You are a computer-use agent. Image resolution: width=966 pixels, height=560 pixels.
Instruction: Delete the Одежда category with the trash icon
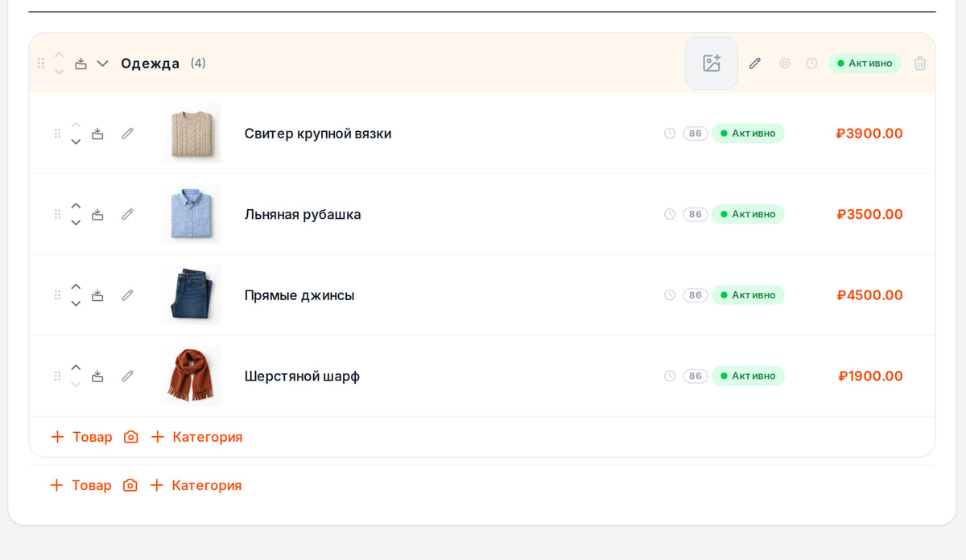(x=920, y=63)
